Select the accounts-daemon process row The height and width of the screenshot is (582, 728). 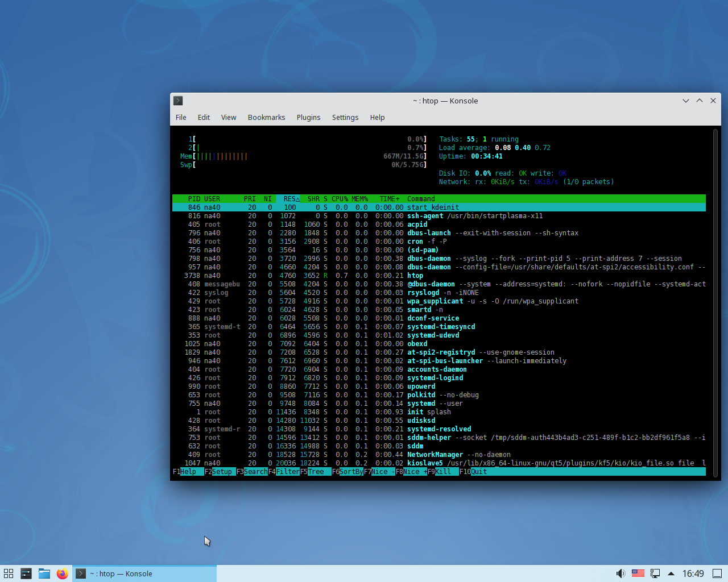[x=439, y=369]
